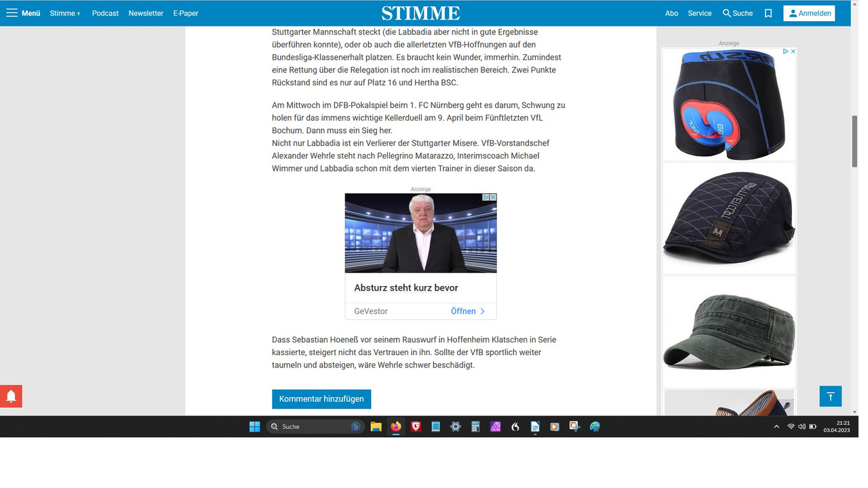Open Settings gear in taskbar
This screenshot has height=488, width=868.
[x=456, y=426]
